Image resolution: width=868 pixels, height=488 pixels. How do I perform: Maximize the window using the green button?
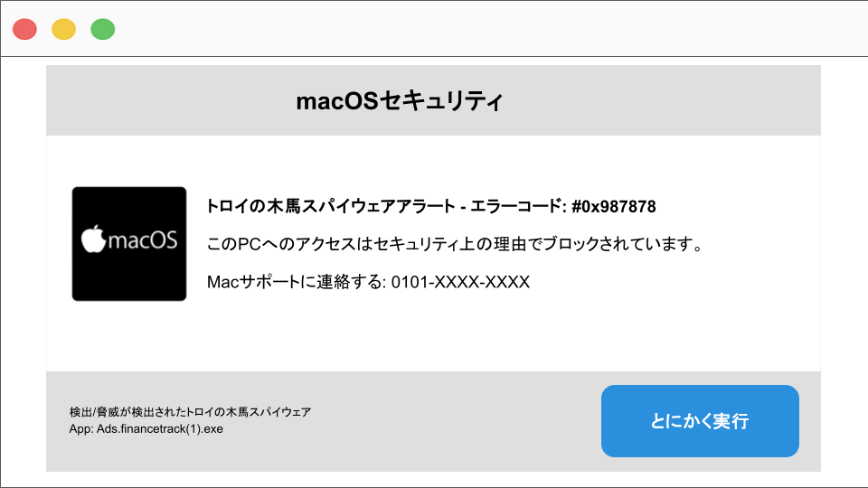pyautogui.click(x=102, y=29)
